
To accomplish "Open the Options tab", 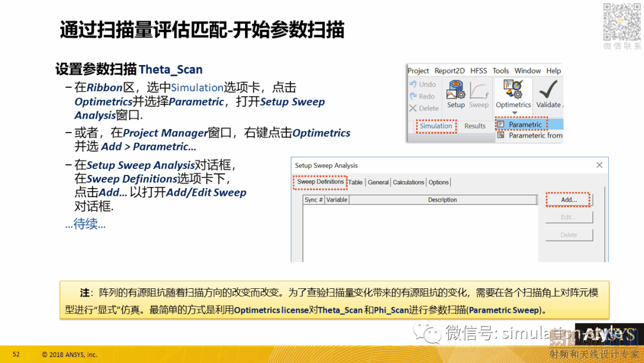I will (x=439, y=182).
